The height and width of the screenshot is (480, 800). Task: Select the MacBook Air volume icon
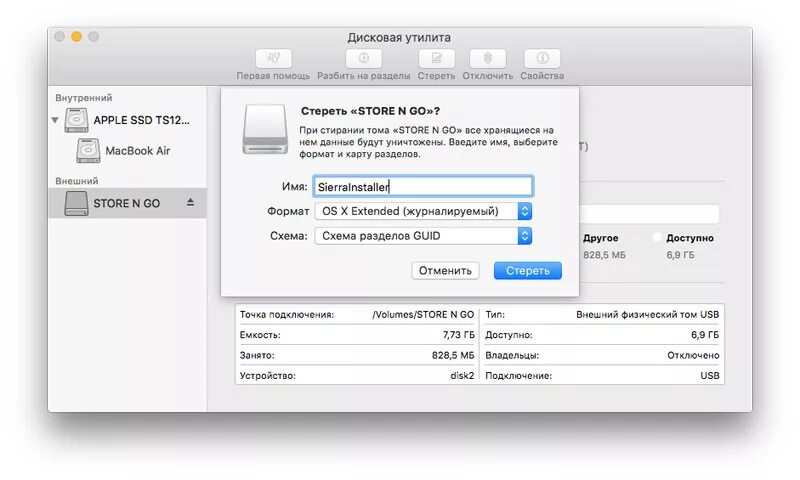88,150
